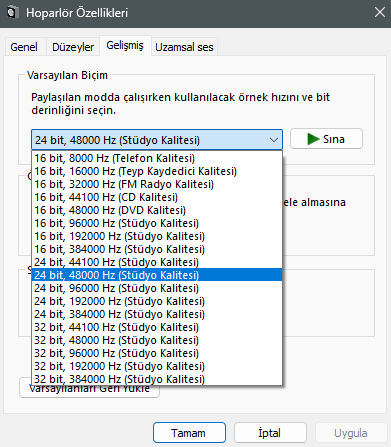This screenshot has height=447, width=391.
Task: Collapse the default format combo box arrow
Action: pyautogui.click(x=274, y=140)
